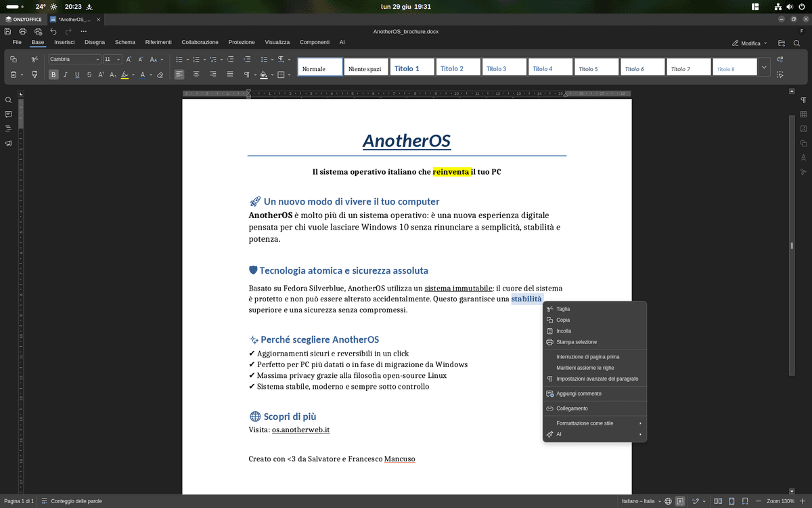Apply superscript formatting
Screen dimensions: 812x508
101,75
